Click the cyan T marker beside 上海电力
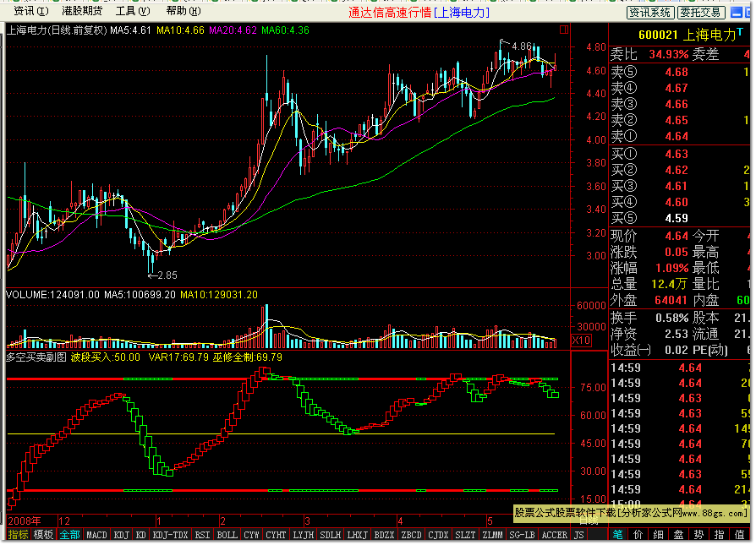 (740, 32)
